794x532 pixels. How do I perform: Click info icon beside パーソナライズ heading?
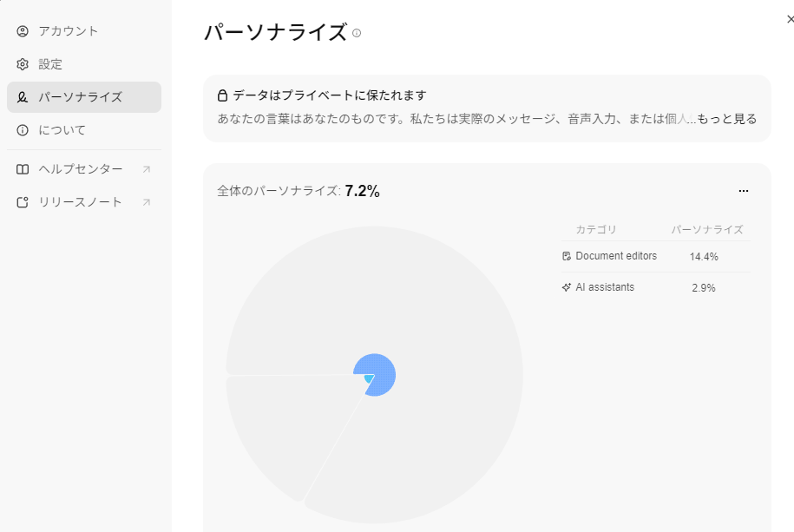357,33
